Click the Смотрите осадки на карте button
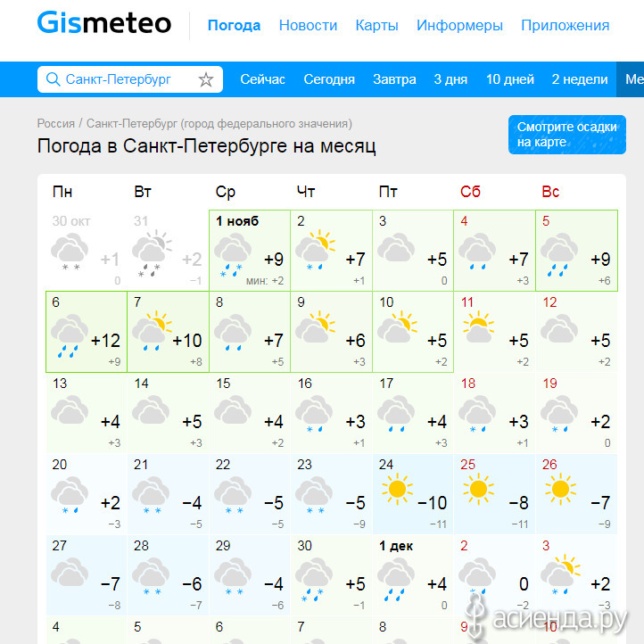 click(x=566, y=135)
